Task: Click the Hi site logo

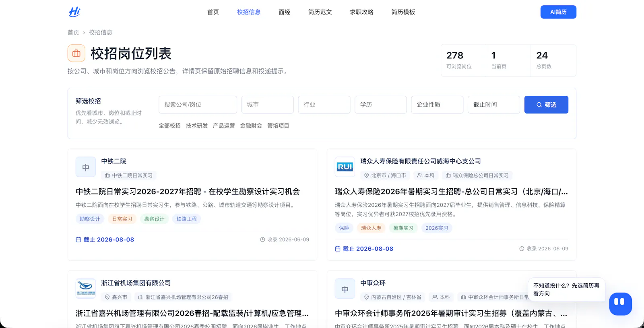Action: [x=74, y=12]
